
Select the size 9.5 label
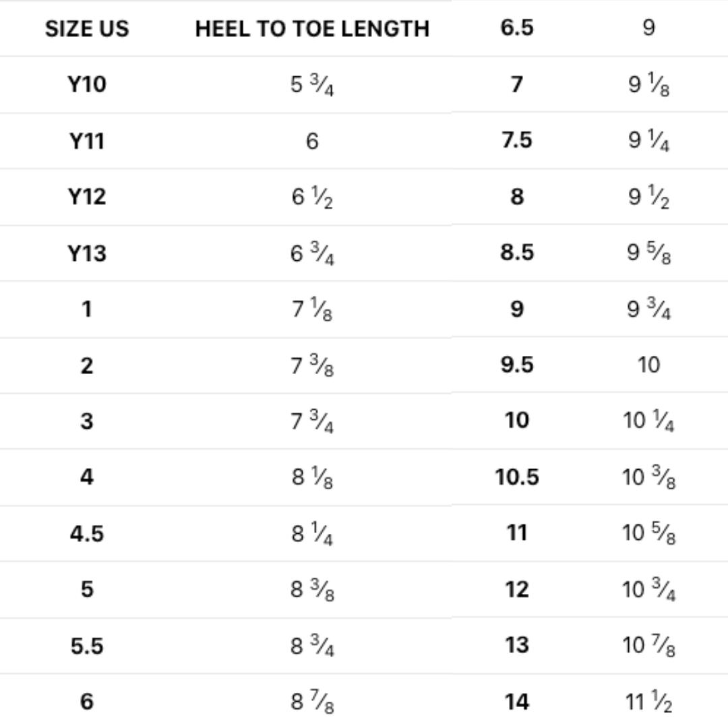517,365
